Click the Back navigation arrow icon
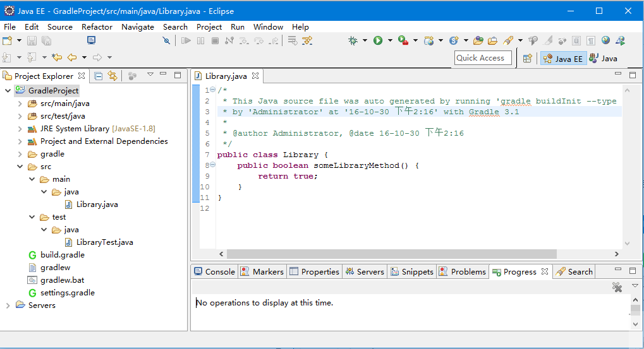 [x=72, y=57]
